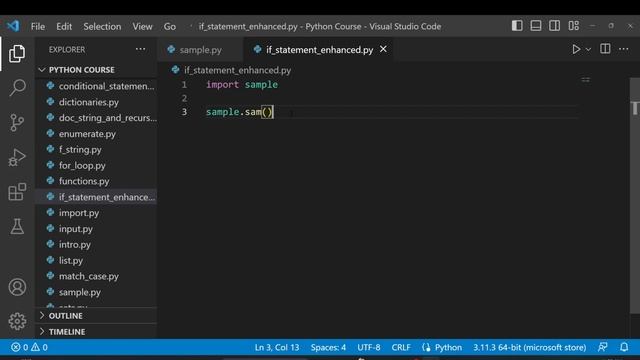Open the Extensions view icon
This screenshot has height=360, width=640.
17,191
